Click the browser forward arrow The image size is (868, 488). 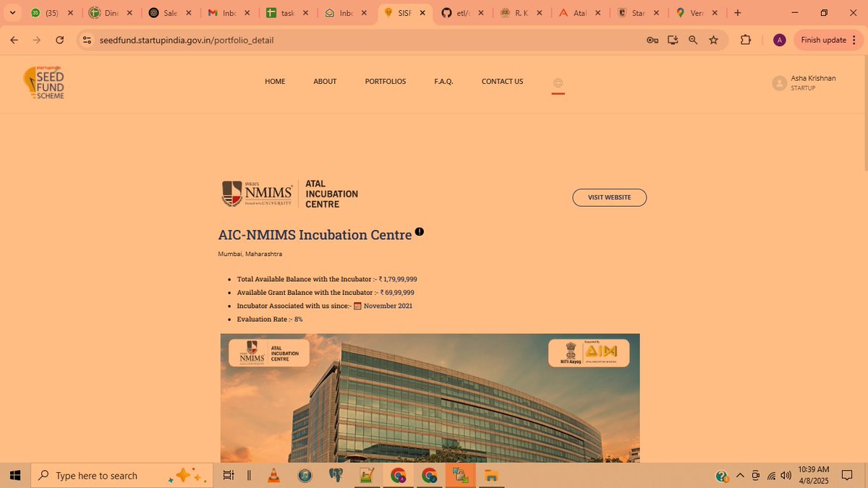[37, 40]
